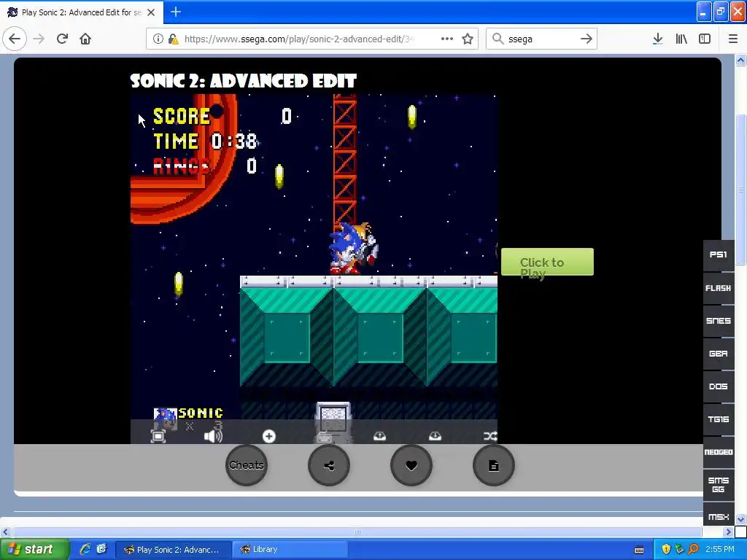The image size is (747, 560).
Task: Click the Sonic 2: Advanced Edit title
Action: [x=243, y=81]
